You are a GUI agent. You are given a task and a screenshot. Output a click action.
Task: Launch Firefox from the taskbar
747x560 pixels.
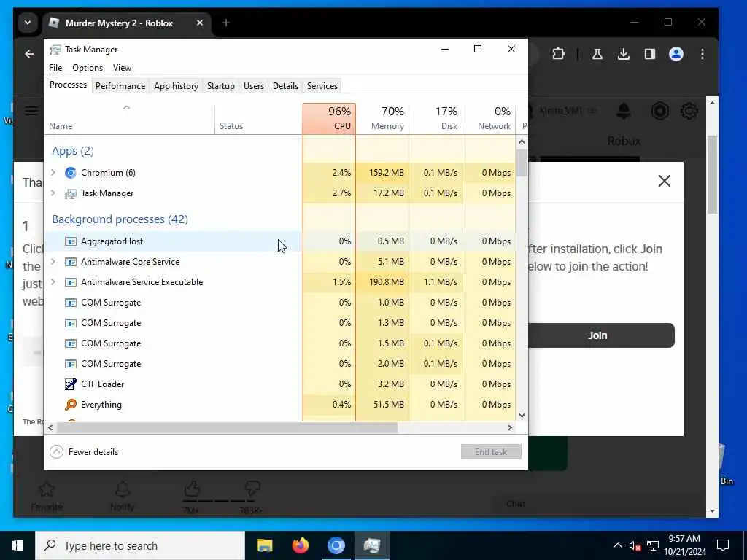(x=300, y=545)
